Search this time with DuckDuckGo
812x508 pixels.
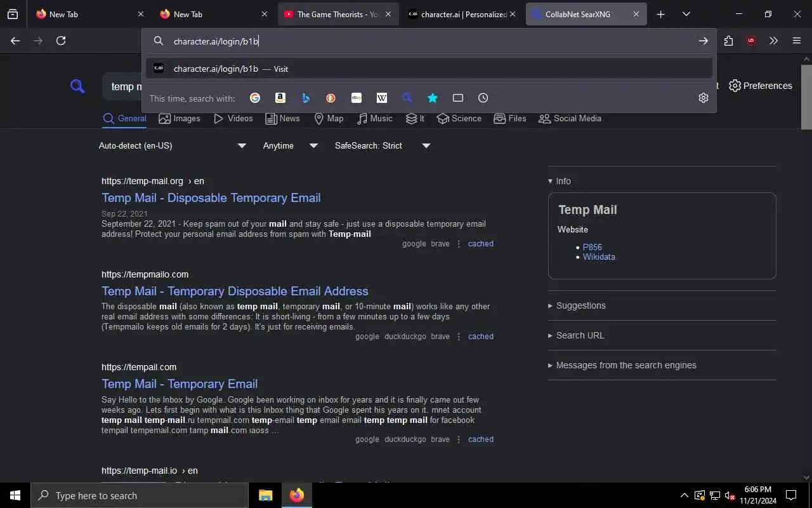(331, 98)
